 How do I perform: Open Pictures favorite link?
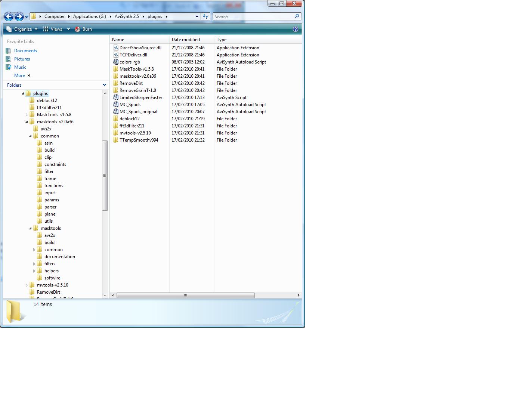tap(22, 59)
